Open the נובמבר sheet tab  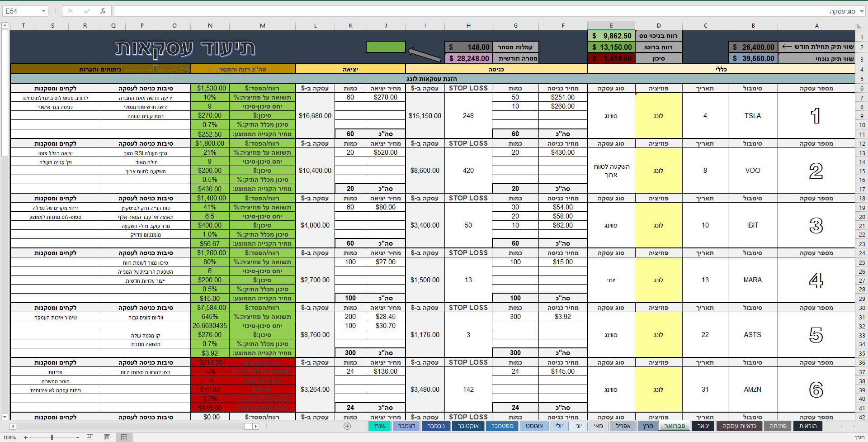click(436, 426)
